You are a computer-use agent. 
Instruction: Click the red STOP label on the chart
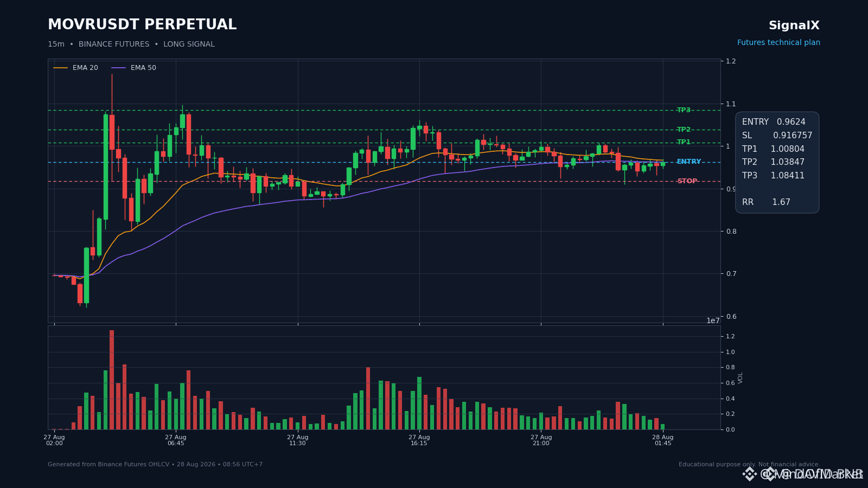(687, 181)
